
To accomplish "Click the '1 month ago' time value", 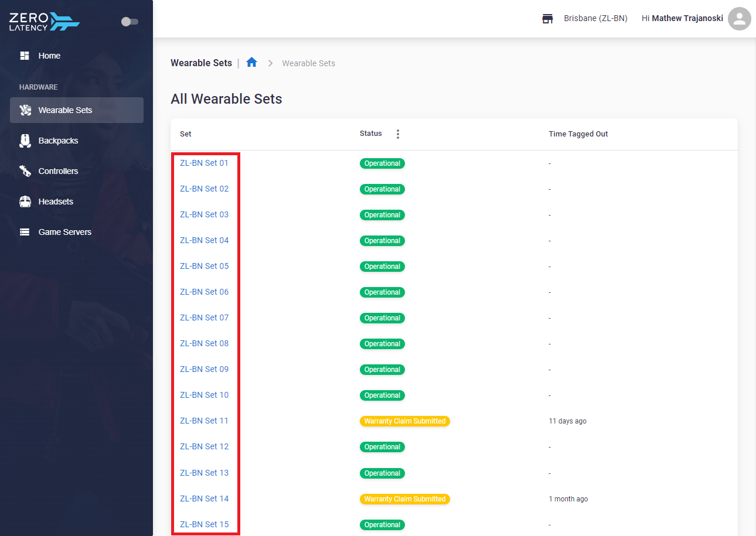I will [x=568, y=499].
